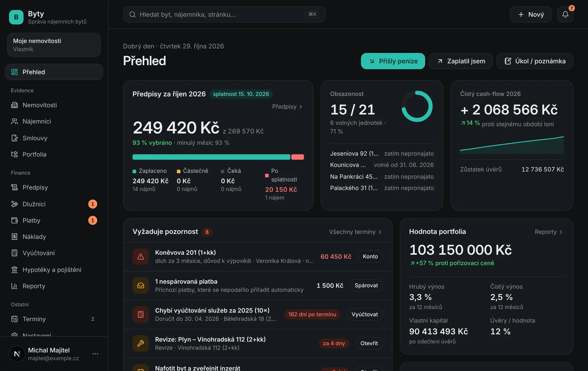Click the Hypotéky a pojištění bank icon
588x371 pixels.
point(14,270)
